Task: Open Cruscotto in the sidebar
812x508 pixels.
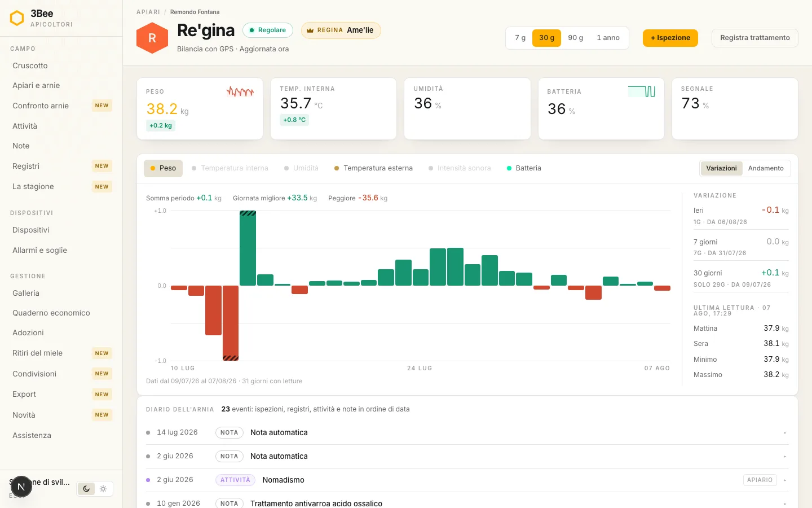Action: pos(61,65)
